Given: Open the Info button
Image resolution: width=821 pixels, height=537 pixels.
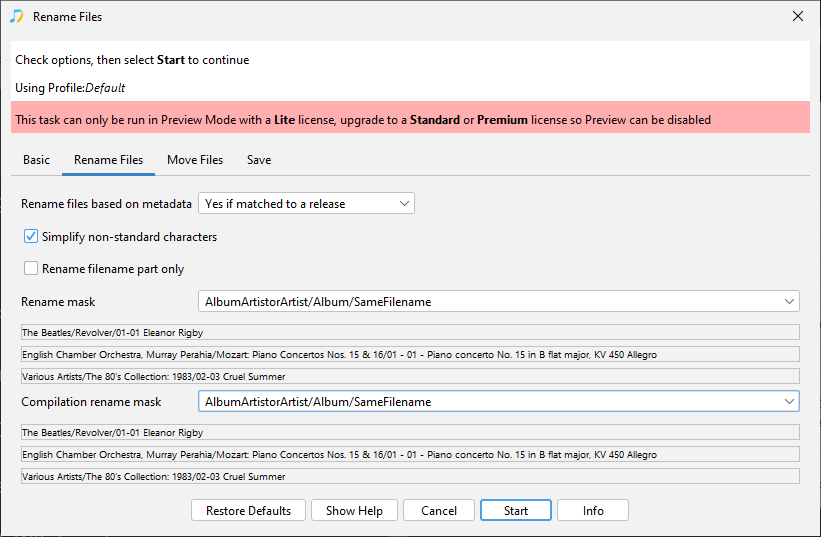Looking at the screenshot, I should [593, 510].
